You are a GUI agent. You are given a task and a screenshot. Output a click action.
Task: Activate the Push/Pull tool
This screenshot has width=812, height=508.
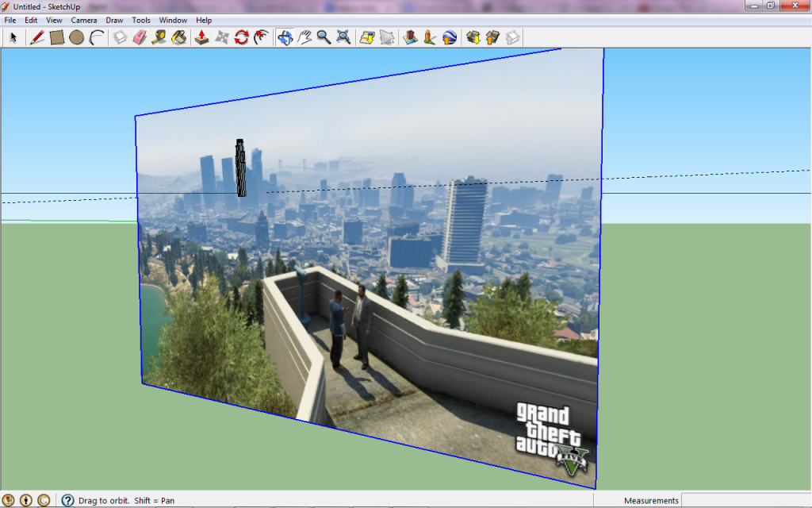(202, 37)
